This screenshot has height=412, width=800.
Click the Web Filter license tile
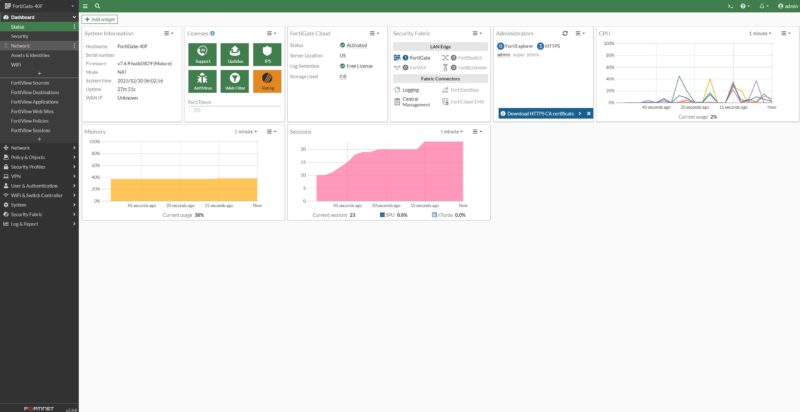(x=235, y=81)
